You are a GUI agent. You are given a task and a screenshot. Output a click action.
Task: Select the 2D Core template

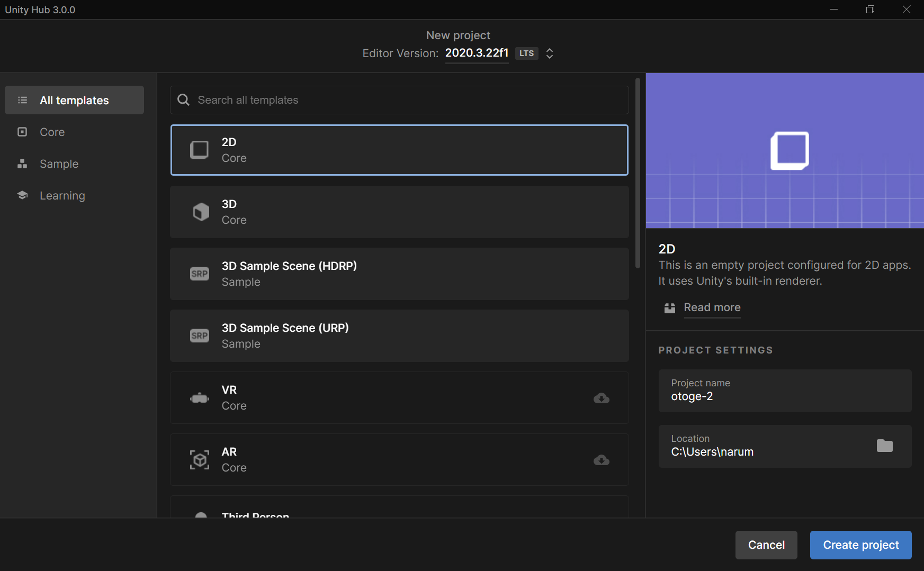[399, 150]
